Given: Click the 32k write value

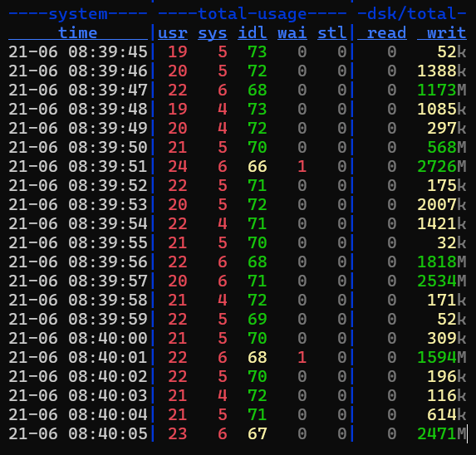Looking at the screenshot, I should [x=451, y=242].
